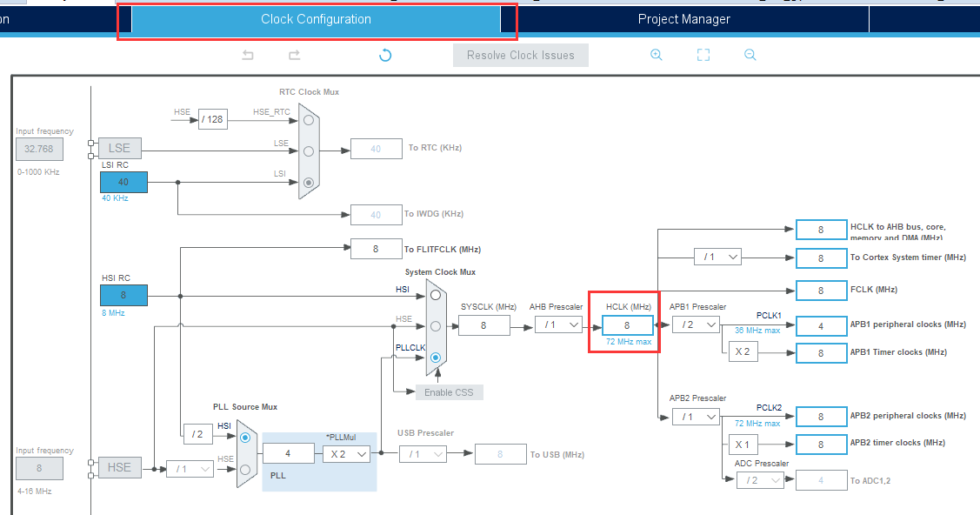Open the HSE divider dropdown near PLL Source Mux
980x515 pixels.
click(190, 469)
